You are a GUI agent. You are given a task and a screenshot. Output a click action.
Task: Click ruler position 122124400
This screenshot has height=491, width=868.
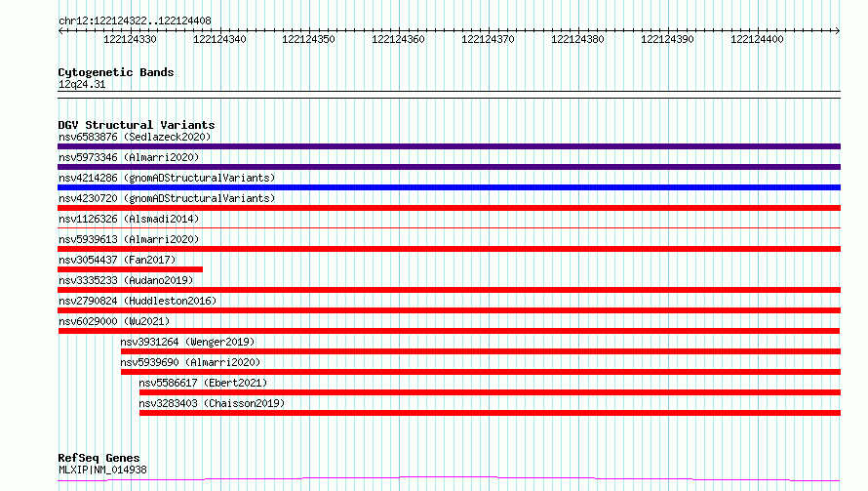757,39
